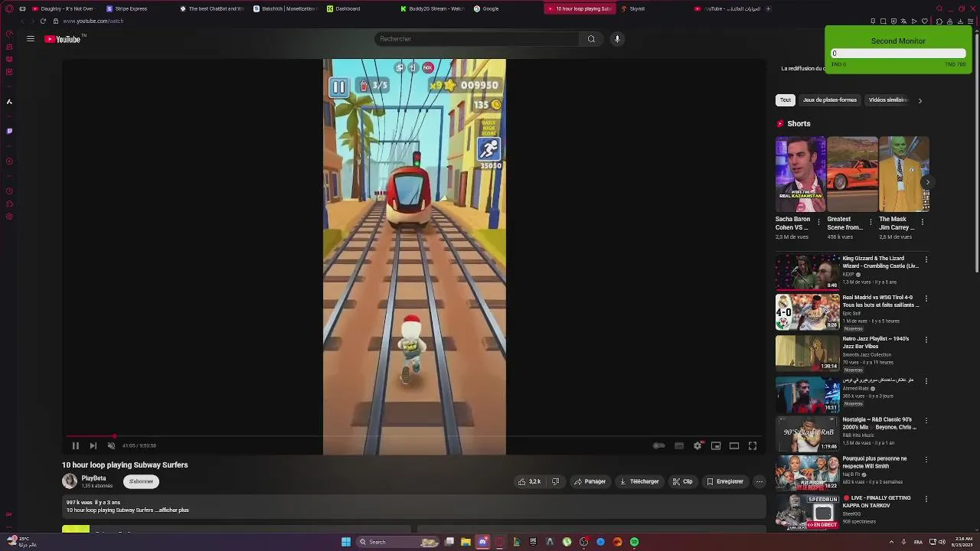Open the YouTube hamburger guide menu
This screenshot has width=980, height=551.
(x=30, y=39)
